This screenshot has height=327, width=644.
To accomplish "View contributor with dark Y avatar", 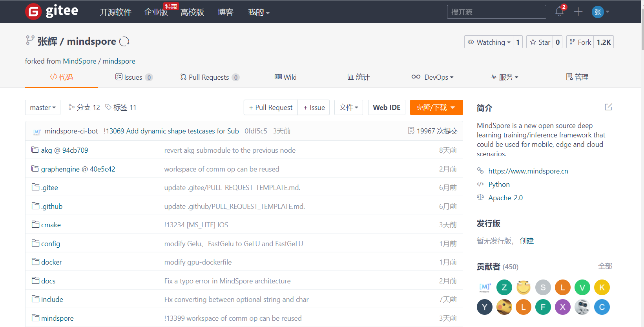I will [485, 307].
